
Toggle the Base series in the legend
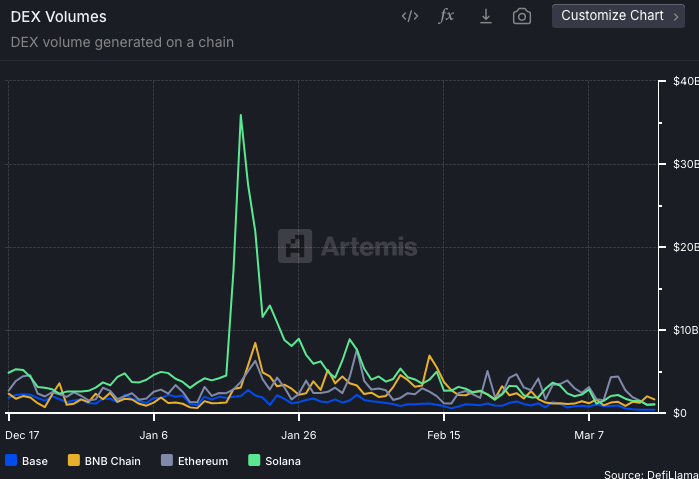coord(35,461)
